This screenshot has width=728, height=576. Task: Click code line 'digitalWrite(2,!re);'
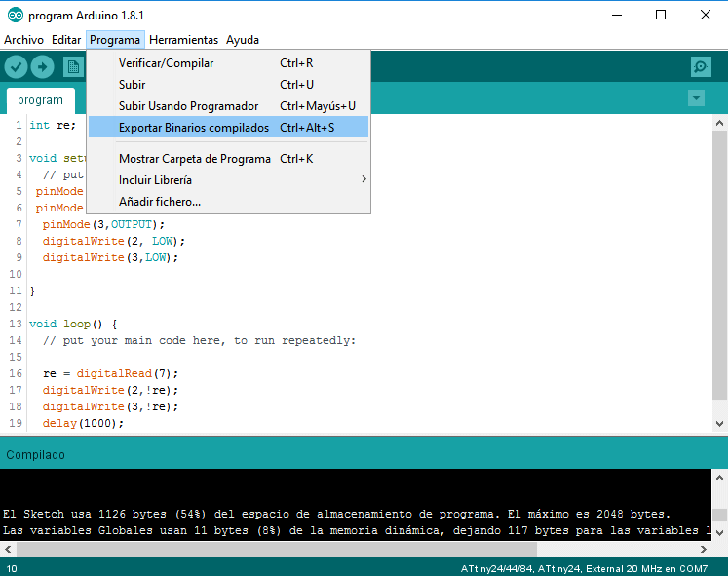(110, 390)
